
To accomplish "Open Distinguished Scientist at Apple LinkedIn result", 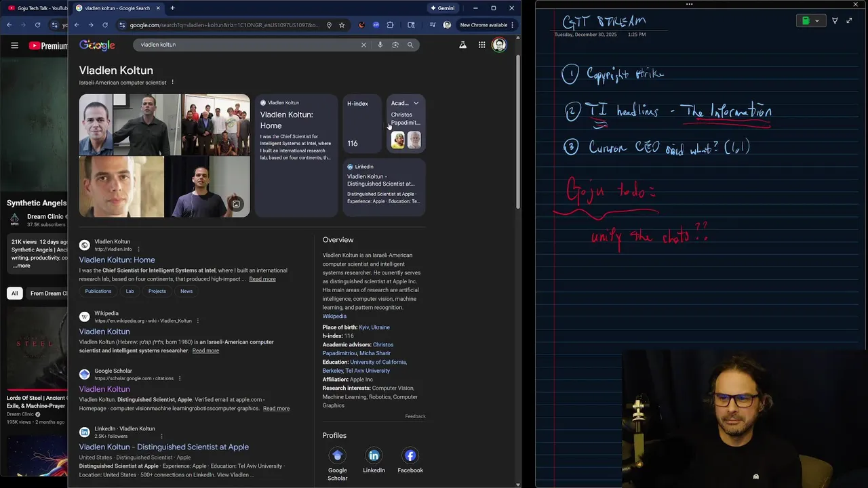I will click(164, 447).
